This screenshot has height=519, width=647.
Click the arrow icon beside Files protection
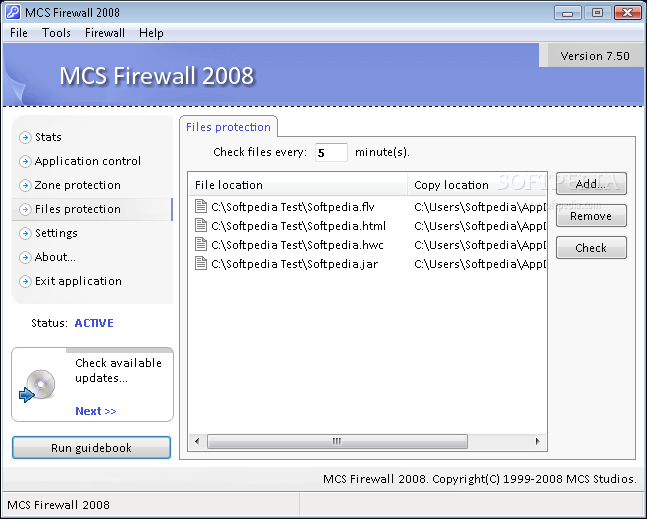coord(25,210)
